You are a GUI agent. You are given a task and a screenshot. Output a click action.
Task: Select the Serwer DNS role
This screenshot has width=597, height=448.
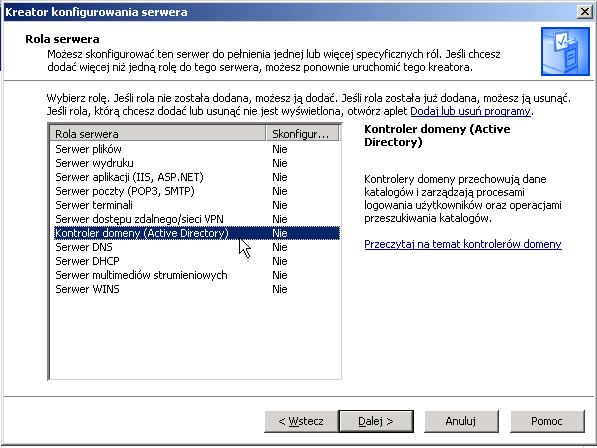(195, 247)
